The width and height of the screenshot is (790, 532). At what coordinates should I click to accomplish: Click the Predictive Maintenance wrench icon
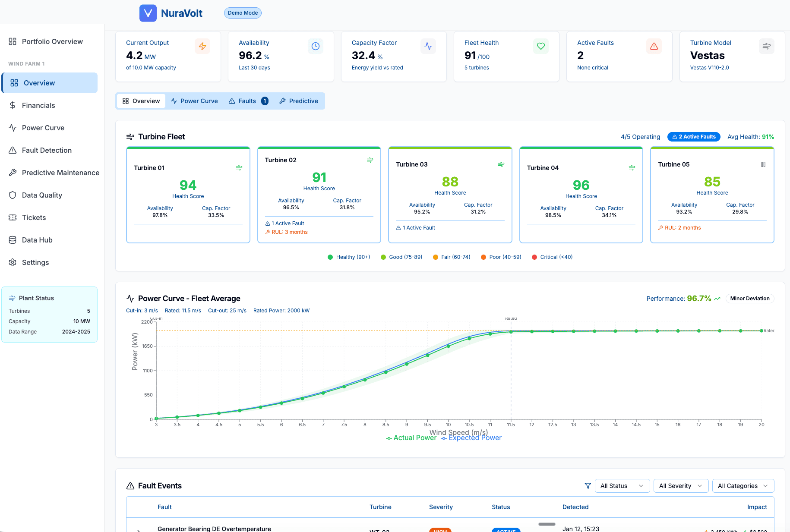tap(13, 173)
